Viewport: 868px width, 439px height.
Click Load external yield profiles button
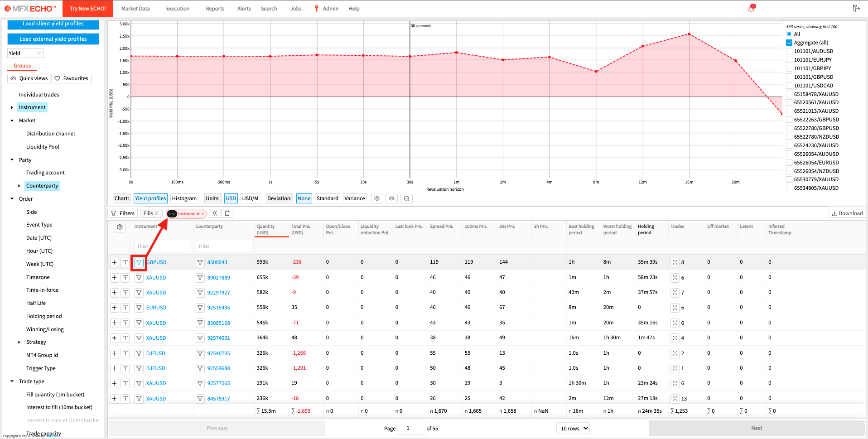[x=53, y=39]
